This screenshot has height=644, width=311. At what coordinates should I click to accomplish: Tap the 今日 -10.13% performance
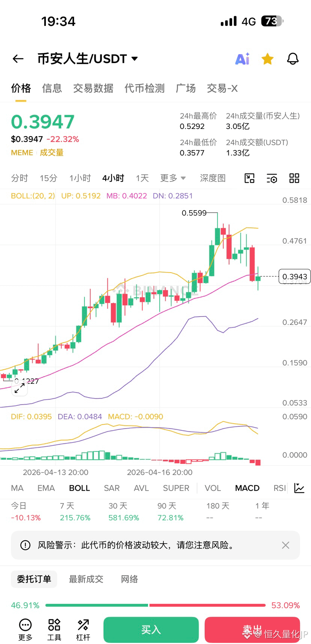click(x=26, y=512)
